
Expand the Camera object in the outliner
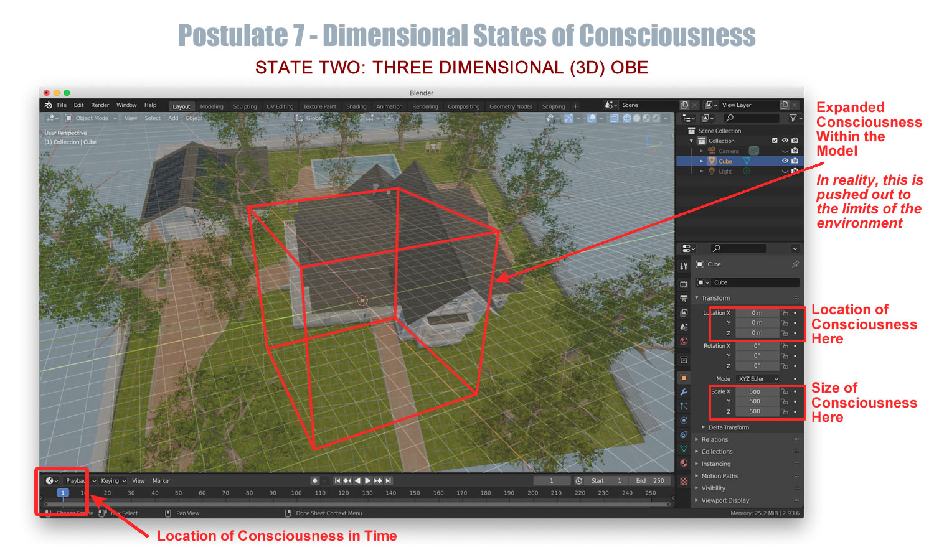coord(701,151)
